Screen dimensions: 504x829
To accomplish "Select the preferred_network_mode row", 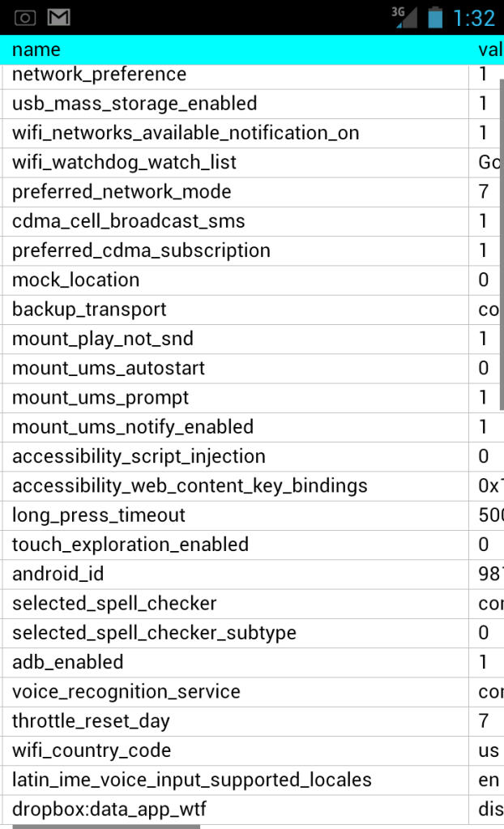I will (122, 192).
